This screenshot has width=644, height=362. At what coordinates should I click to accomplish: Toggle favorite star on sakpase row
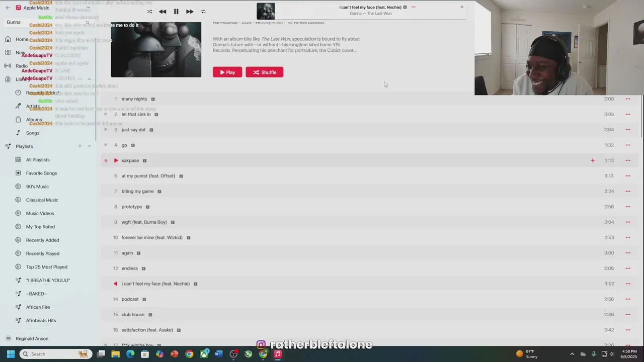click(x=106, y=160)
